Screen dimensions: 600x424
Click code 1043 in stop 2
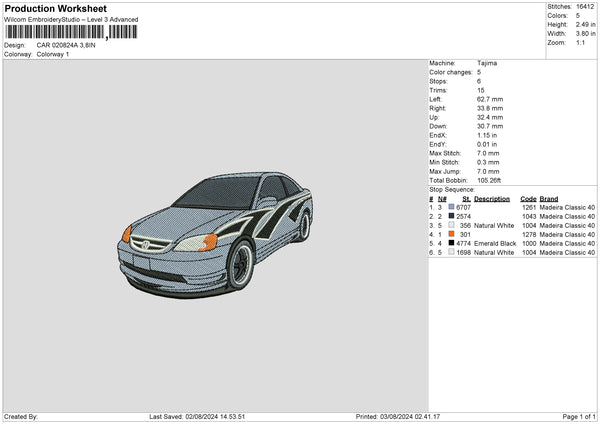coord(529,216)
